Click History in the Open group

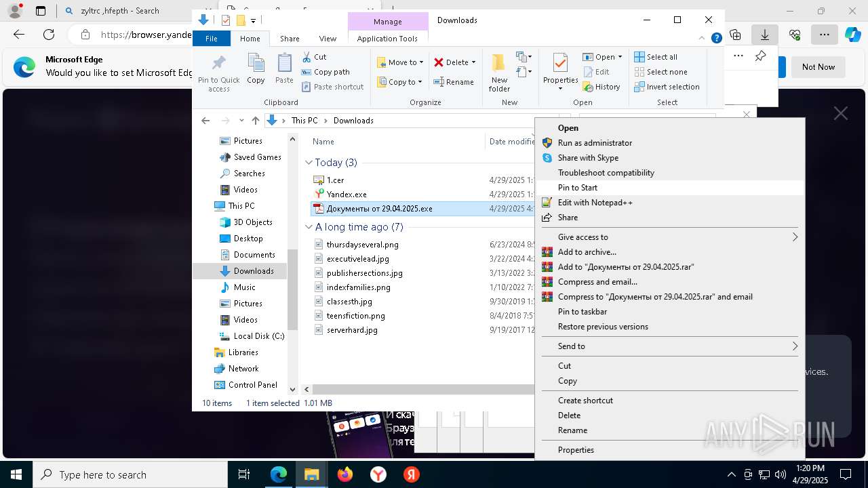(x=601, y=87)
